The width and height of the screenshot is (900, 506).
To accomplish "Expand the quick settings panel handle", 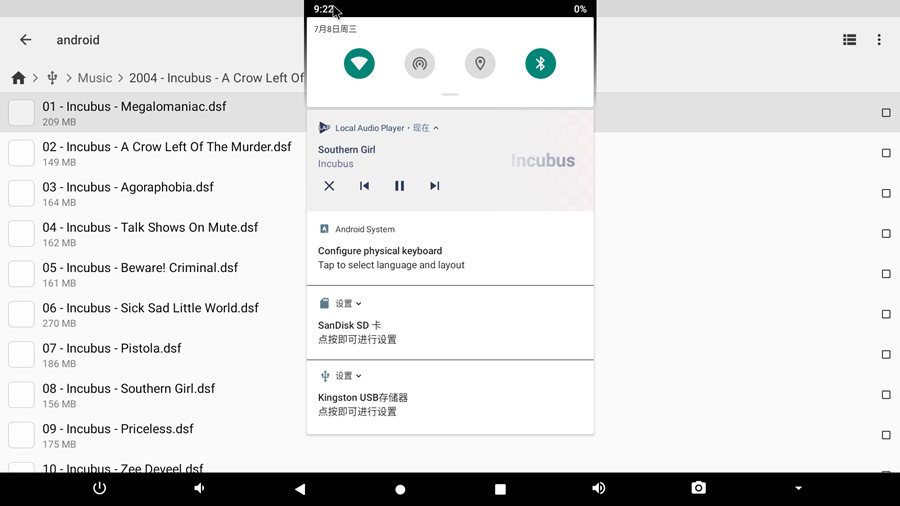I will [x=450, y=94].
